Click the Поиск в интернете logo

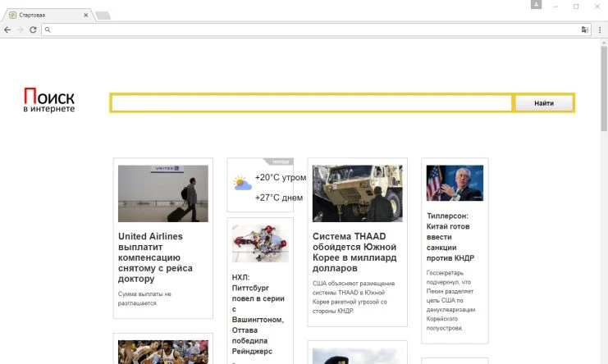pyautogui.click(x=49, y=100)
